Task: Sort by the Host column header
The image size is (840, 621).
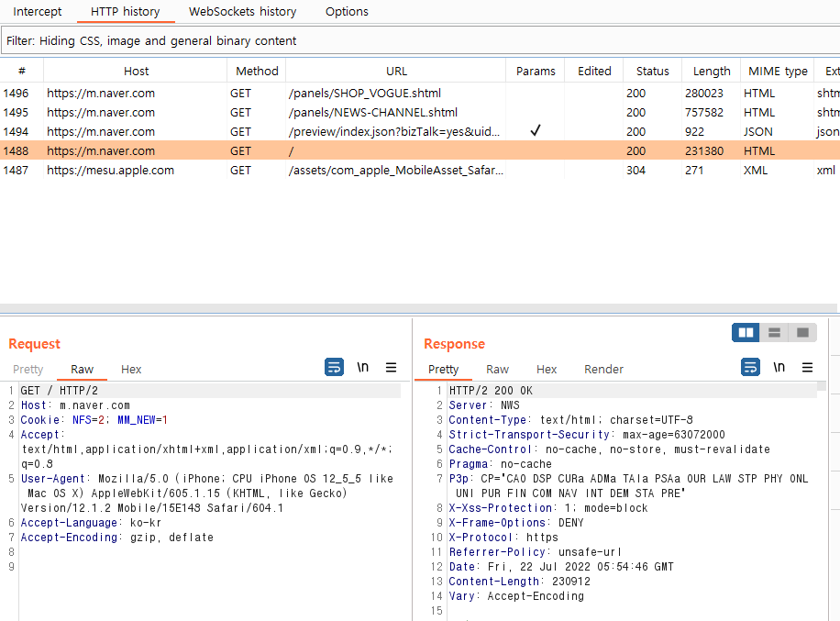Action: (x=136, y=72)
